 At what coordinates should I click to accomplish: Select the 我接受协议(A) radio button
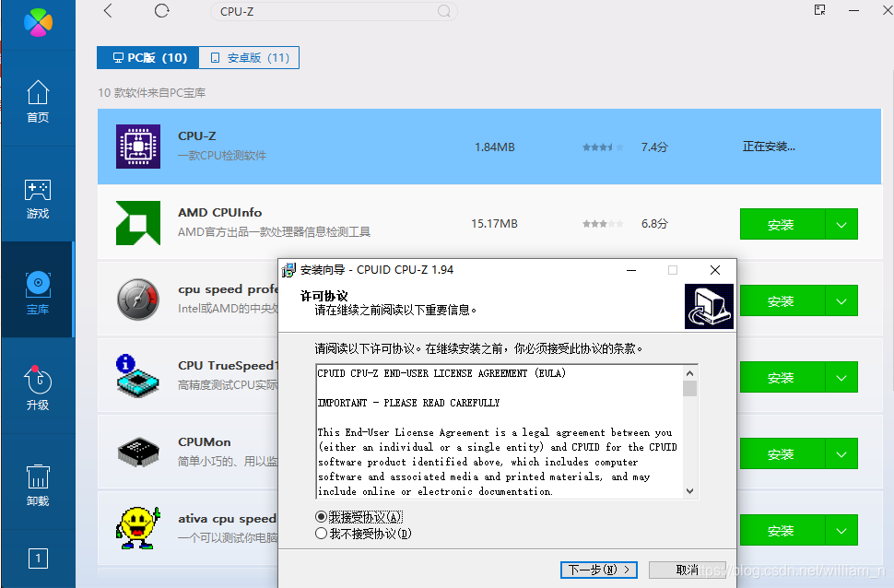321,517
